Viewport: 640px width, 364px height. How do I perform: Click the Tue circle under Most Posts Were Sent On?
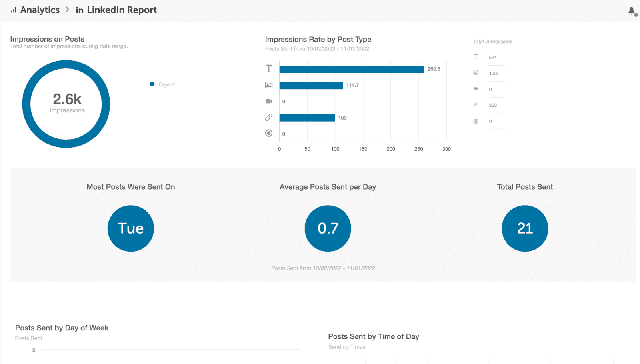[x=130, y=228]
